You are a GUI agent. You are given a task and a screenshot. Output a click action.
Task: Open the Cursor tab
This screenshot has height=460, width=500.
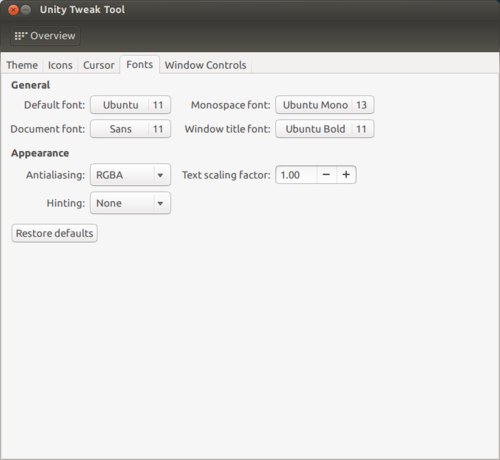click(99, 65)
